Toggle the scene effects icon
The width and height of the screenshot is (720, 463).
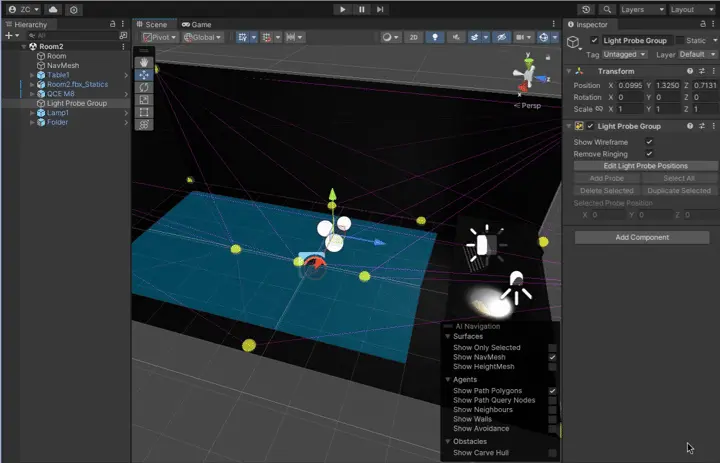[x=474, y=37]
